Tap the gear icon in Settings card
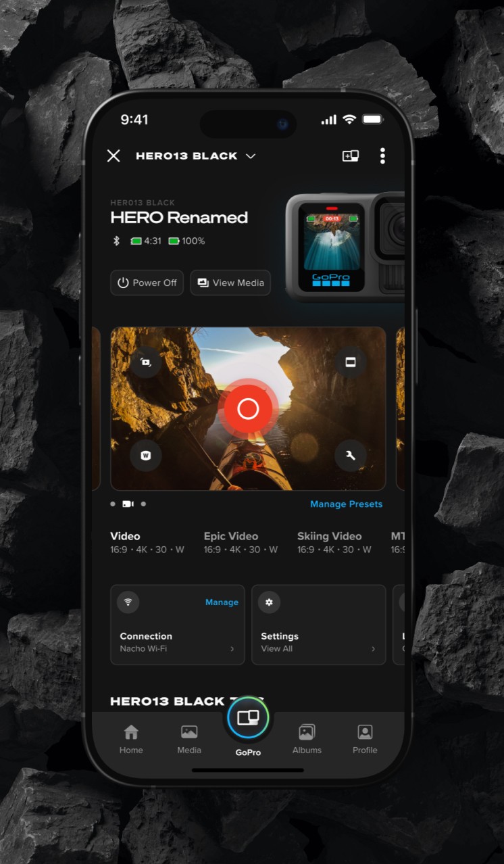 269,602
